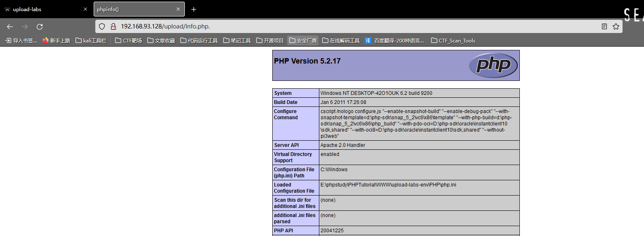Open 笔记工具 bookmark folder
Image resolution: width=644 pixels, height=236 pixels.
(237, 40)
